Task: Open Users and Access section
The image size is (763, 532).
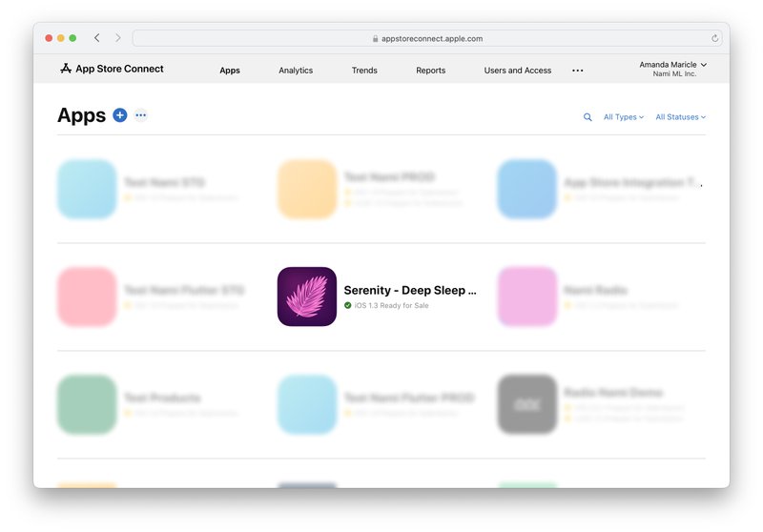Action: [518, 70]
